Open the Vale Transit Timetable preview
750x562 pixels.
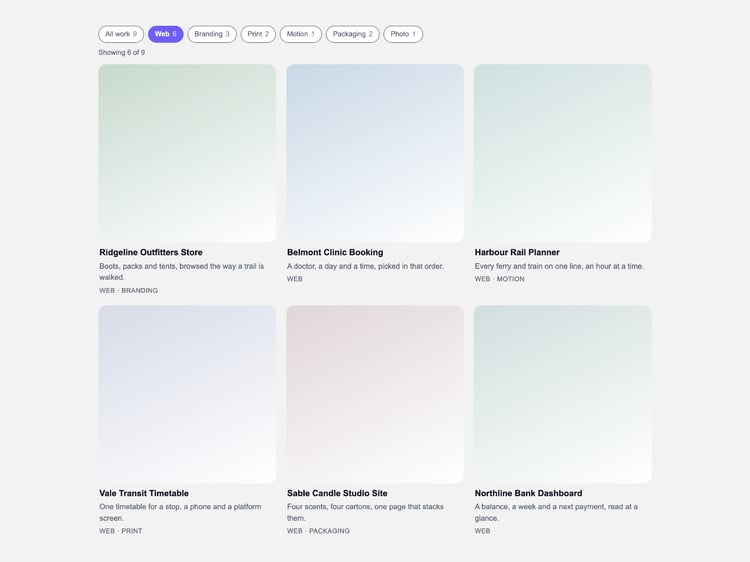tap(187, 394)
